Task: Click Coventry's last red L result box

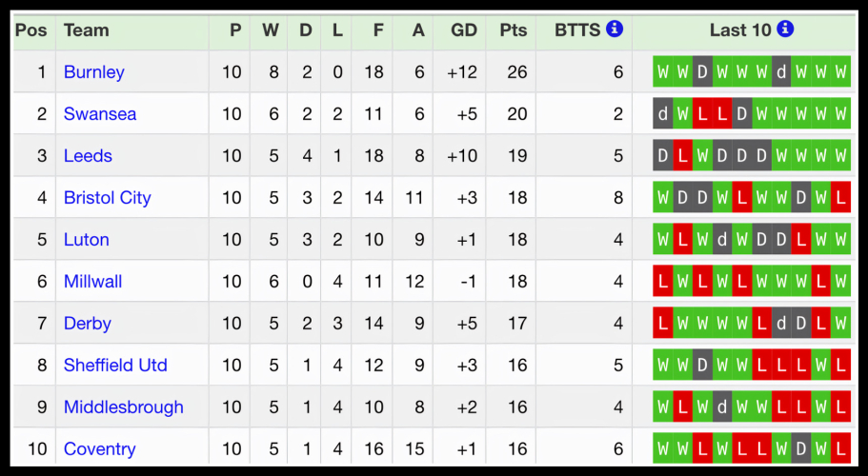Action: (x=840, y=448)
